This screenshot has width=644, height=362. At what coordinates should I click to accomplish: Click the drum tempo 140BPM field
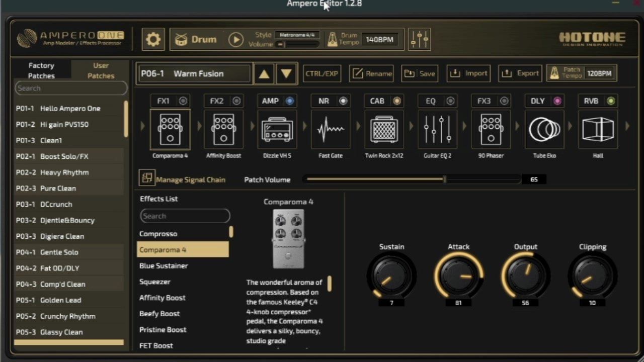pyautogui.click(x=380, y=40)
